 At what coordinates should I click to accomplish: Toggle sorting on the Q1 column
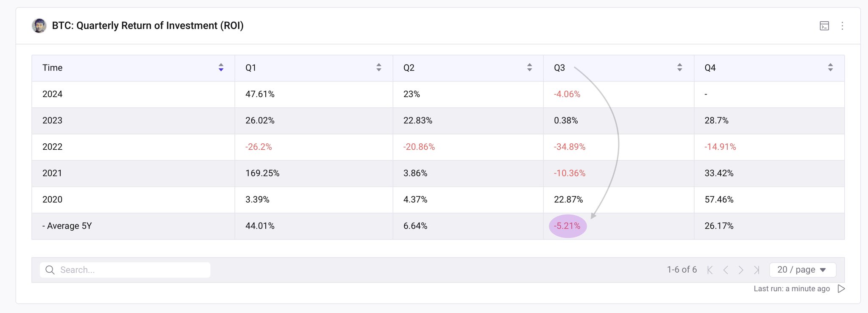tap(378, 67)
